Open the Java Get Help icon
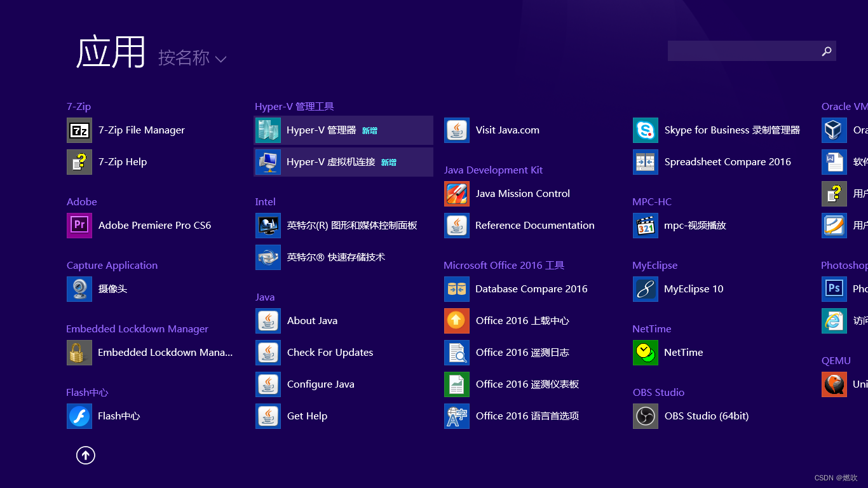This screenshot has height=488, width=868. pos(268,416)
